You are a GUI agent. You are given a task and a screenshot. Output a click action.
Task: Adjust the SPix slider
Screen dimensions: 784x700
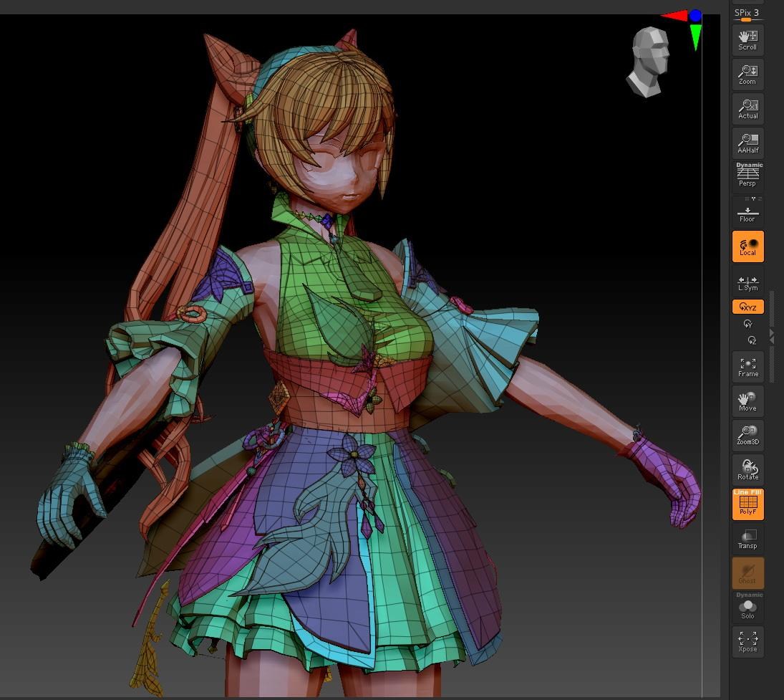pos(746,20)
